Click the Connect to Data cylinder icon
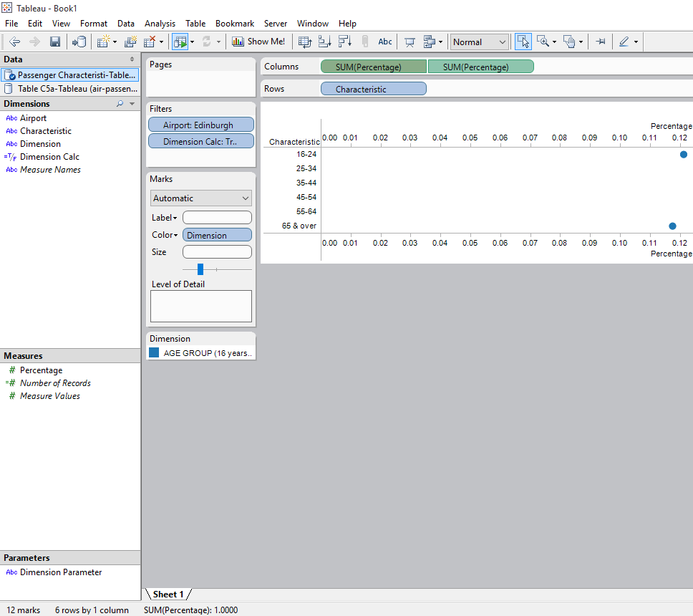The width and height of the screenshot is (693, 616). coord(79,42)
